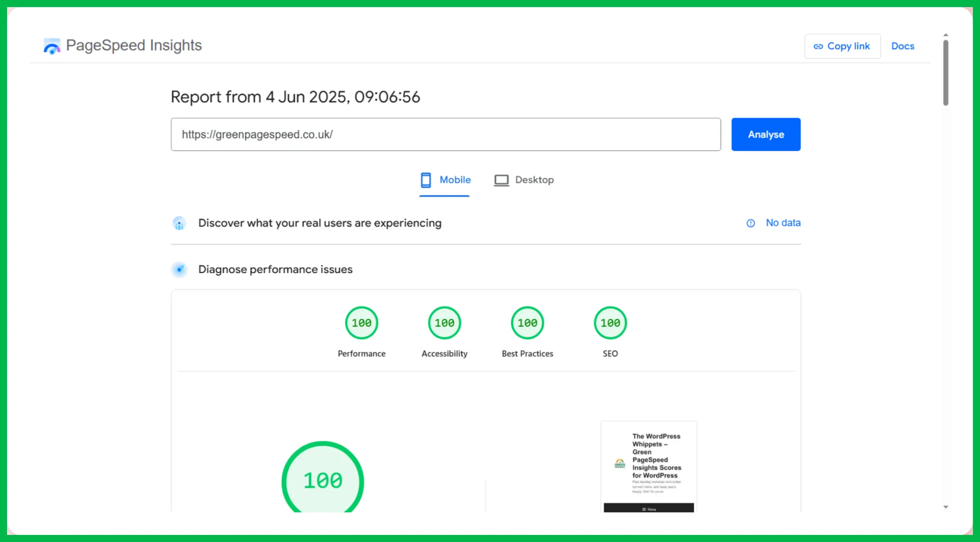
Task: Click the desktop monitor icon
Action: pyautogui.click(x=501, y=180)
